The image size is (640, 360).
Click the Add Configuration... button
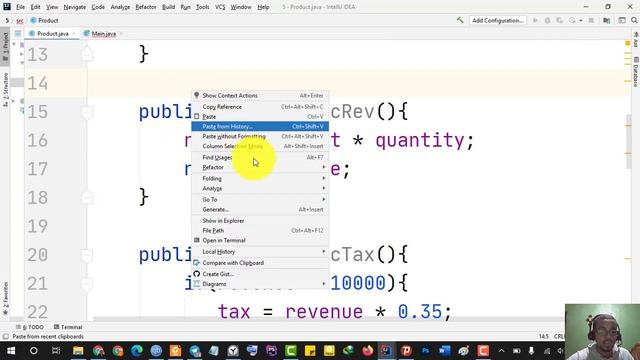(x=498, y=20)
